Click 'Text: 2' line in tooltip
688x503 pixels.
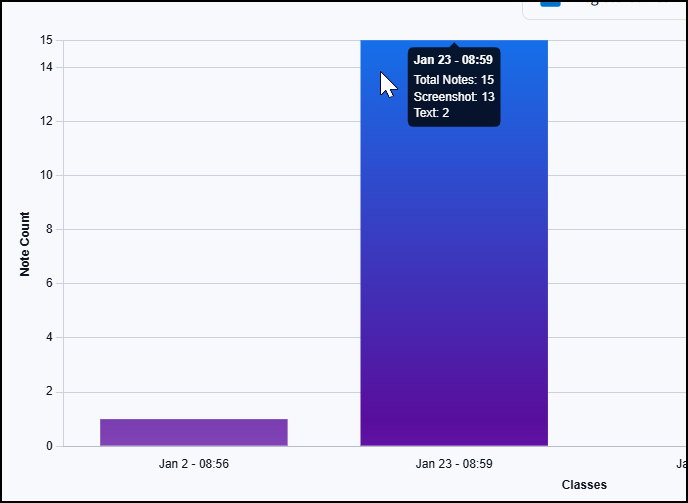[431, 113]
